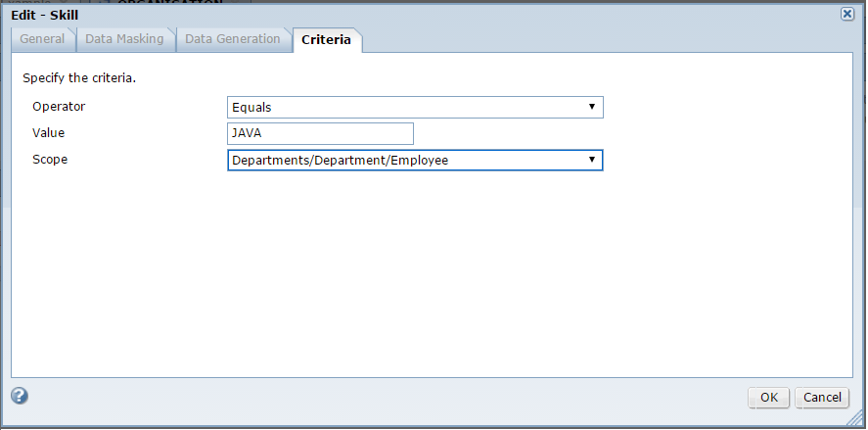Click the arrow on the Scope combo box
This screenshot has height=430, width=868.
[592, 160]
